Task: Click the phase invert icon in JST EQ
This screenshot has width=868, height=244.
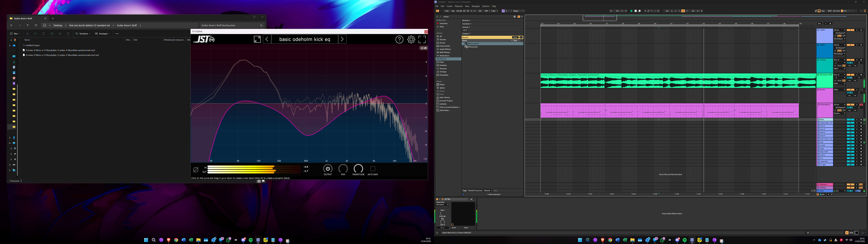Action: tap(196, 170)
